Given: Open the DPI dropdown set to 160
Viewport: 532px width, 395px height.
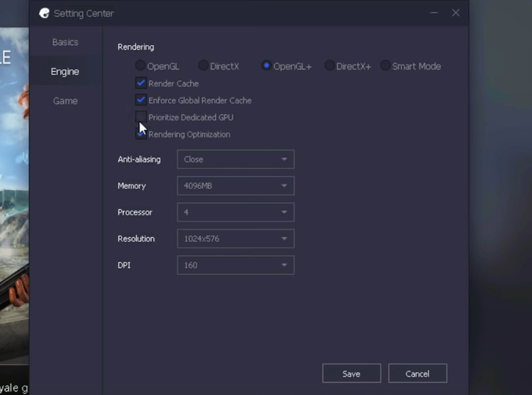Looking at the screenshot, I should pyautogui.click(x=235, y=265).
